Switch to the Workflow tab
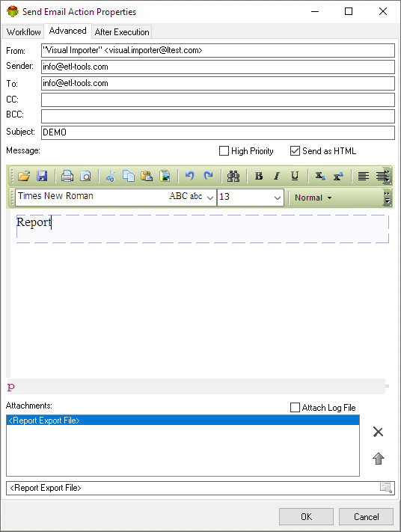Image resolution: width=401 pixels, height=532 pixels. click(x=23, y=32)
